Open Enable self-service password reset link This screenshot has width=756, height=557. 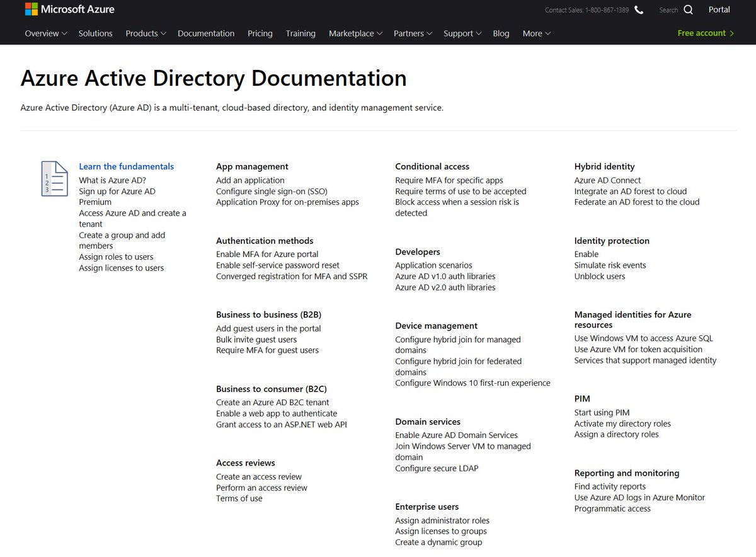click(x=278, y=265)
